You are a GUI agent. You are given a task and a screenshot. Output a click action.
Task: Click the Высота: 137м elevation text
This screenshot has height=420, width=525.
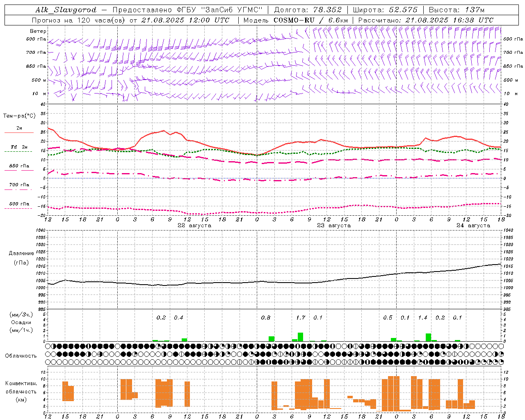457,10
